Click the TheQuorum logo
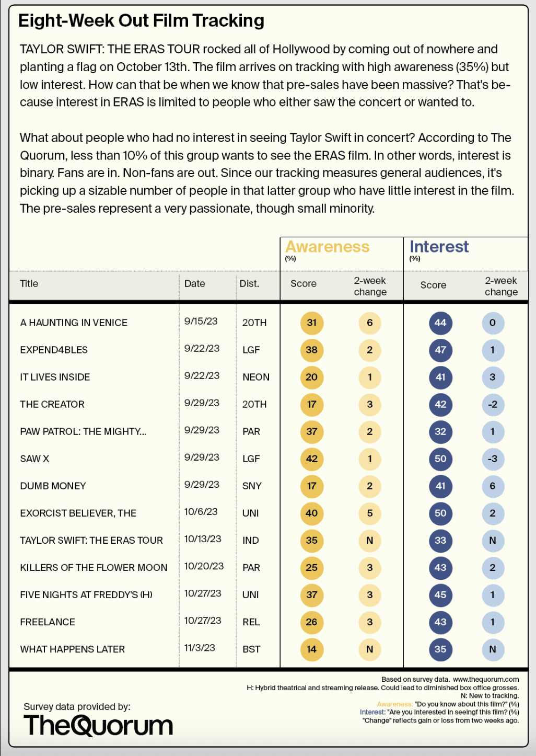536x756 pixels. 98,725
